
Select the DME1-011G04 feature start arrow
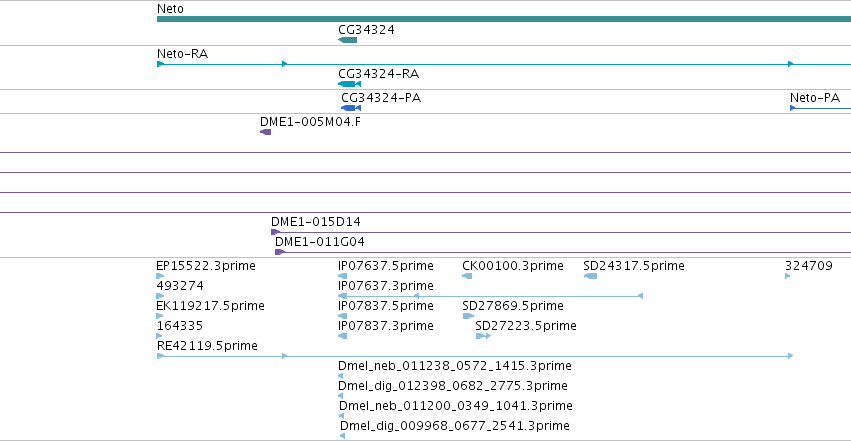280,252
